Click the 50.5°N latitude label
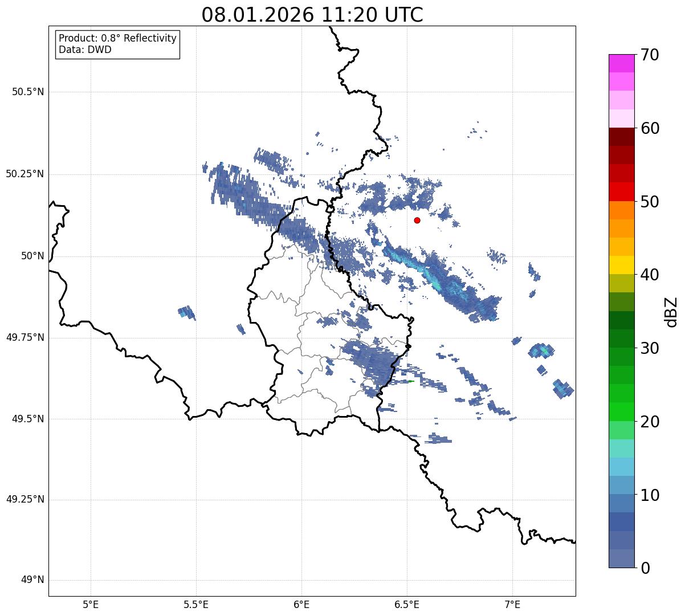Screen dimensions: 685x616 [x=28, y=92]
